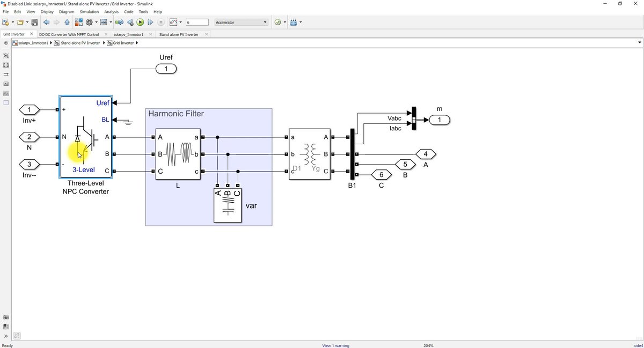Click the screenshot camera icon at palette bottom
This screenshot has height=348, width=644.
[6, 317]
